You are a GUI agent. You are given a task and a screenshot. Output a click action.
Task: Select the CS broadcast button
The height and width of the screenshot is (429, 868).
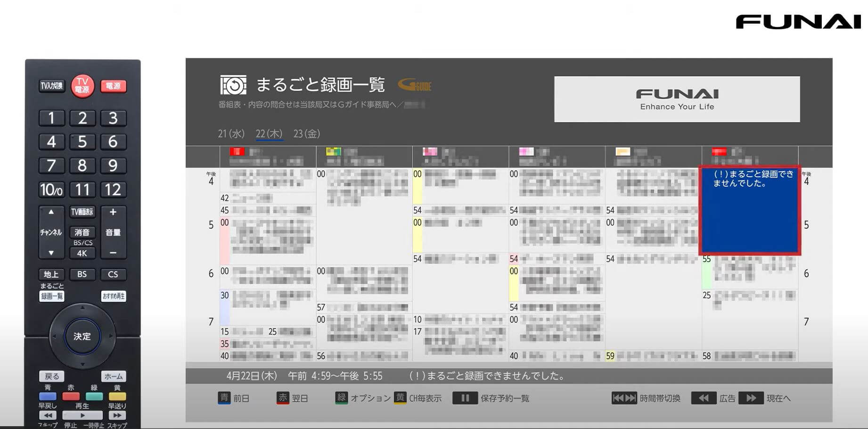(x=113, y=274)
